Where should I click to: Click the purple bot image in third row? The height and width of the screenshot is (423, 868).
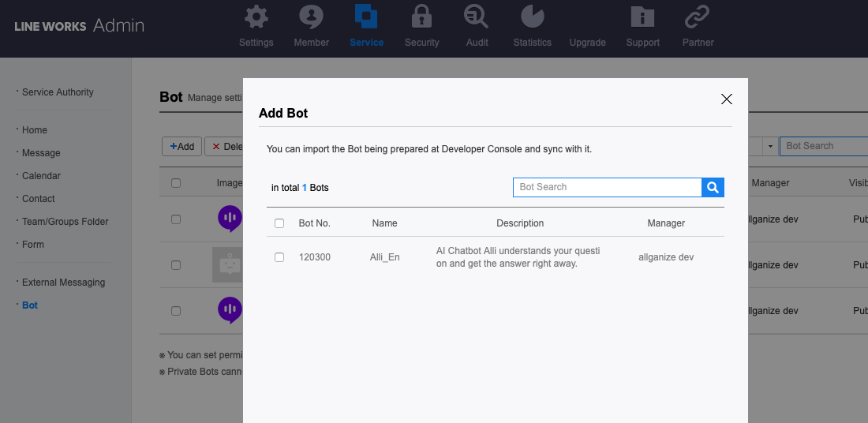click(230, 310)
